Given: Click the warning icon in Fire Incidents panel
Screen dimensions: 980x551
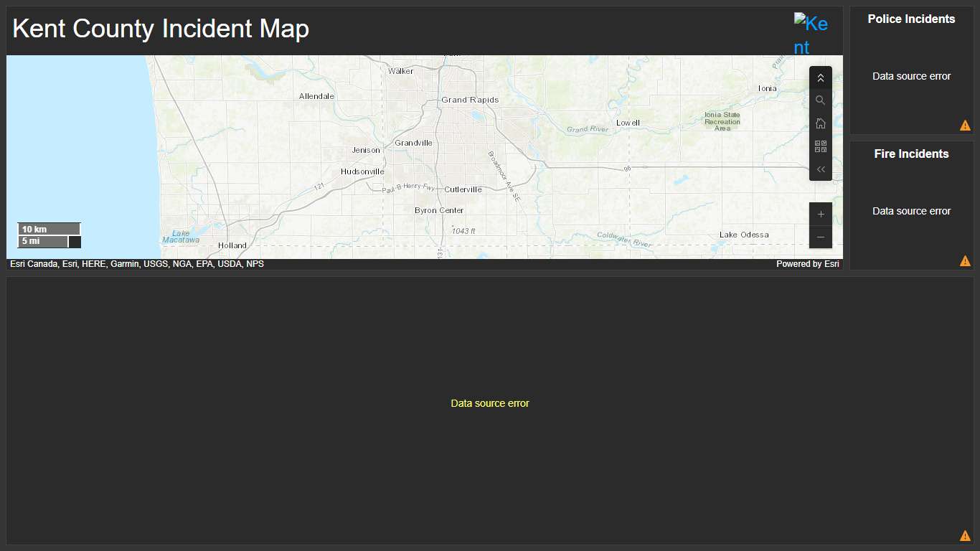Looking at the screenshot, I should pos(965,260).
